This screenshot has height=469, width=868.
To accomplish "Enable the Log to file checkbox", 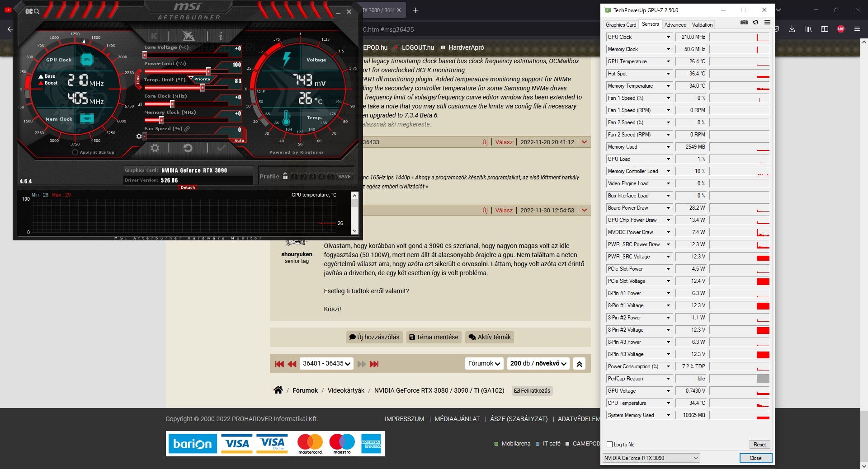I will [x=609, y=445].
